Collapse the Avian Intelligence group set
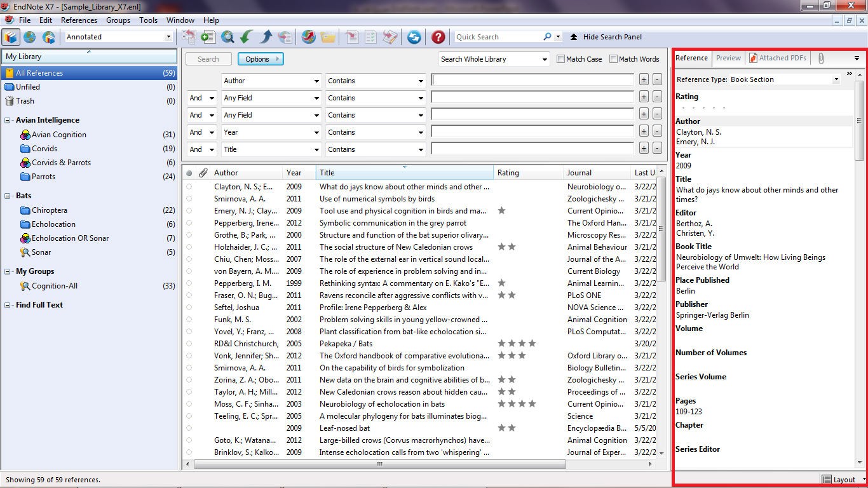The image size is (868, 488). pyautogui.click(x=8, y=120)
